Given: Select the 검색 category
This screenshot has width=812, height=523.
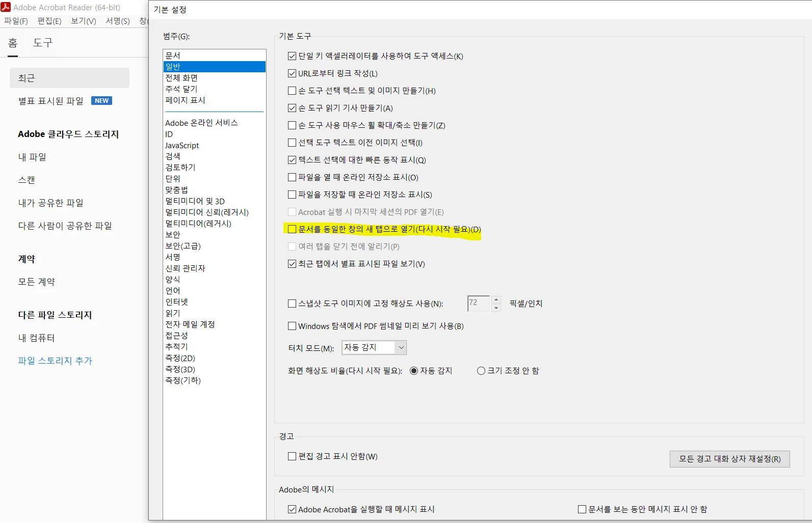Looking at the screenshot, I should coord(215,156).
